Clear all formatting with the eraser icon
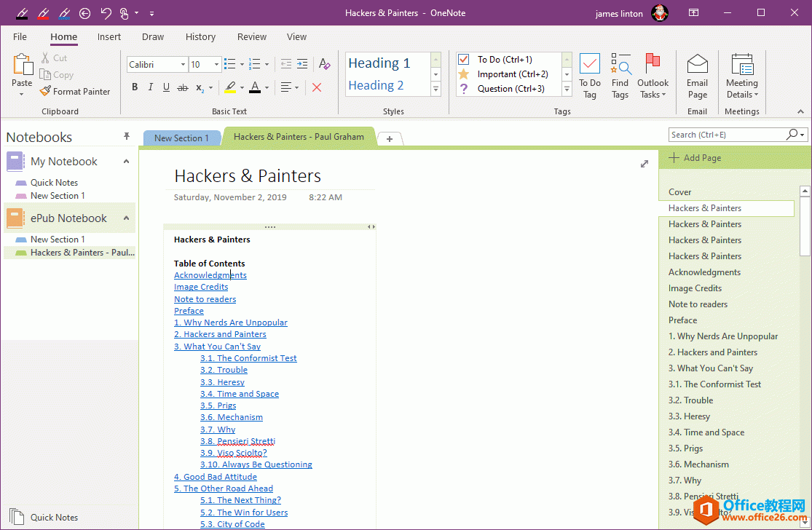 pos(323,64)
